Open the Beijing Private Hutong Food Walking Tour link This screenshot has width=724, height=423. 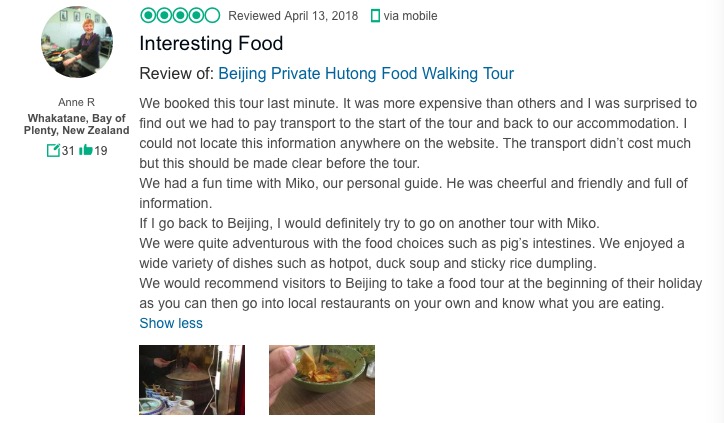(x=366, y=74)
